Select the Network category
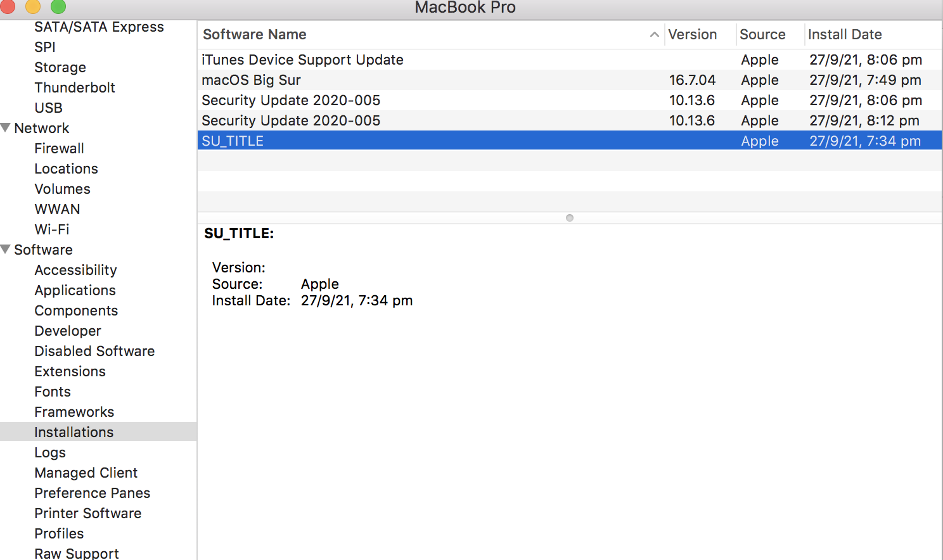The image size is (943, 560). [42, 128]
